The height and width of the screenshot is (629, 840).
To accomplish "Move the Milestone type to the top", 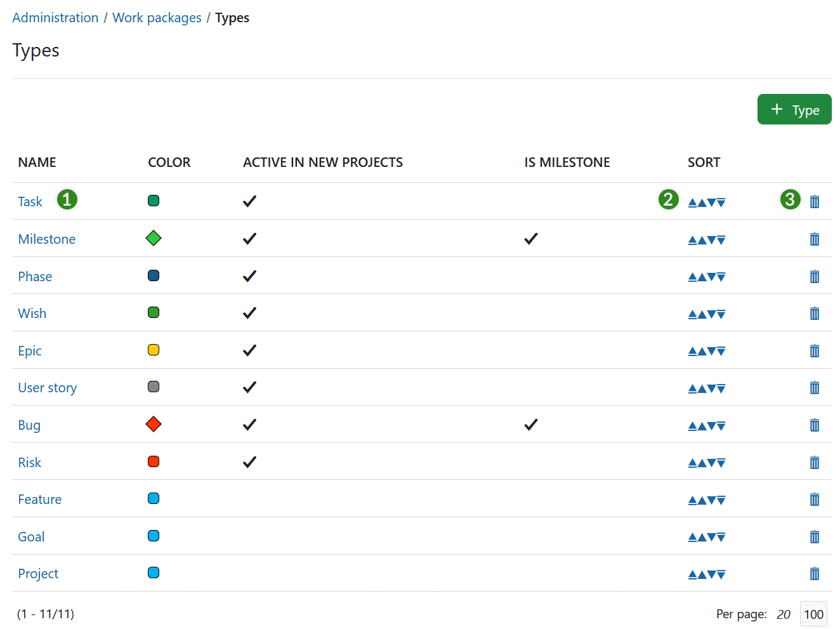I will pyautogui.click(x=692, y=239).
